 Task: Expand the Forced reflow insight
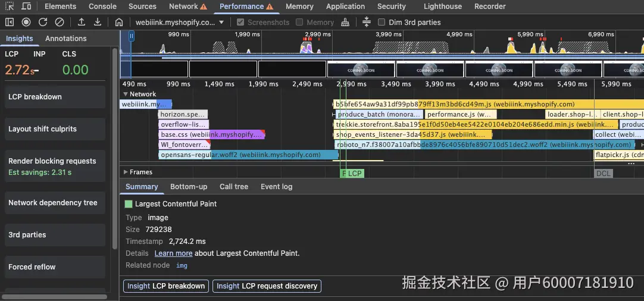(x=55, y=267)
